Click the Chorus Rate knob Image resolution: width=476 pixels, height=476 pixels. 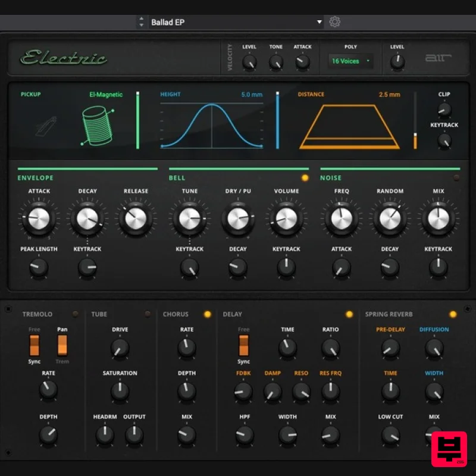coord(186,347)
